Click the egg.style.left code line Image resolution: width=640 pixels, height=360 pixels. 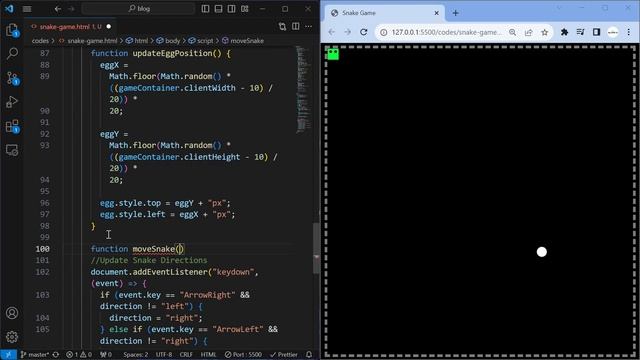(168, 214)
